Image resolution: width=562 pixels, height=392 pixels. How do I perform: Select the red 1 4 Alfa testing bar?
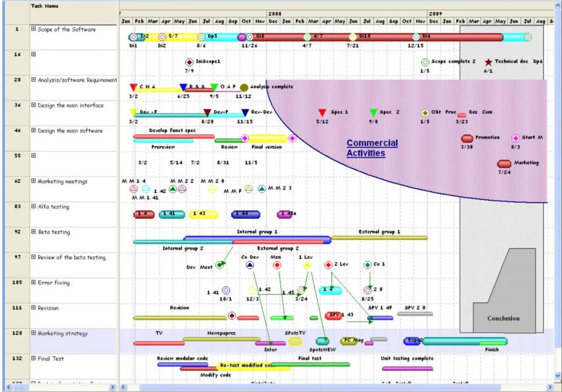pos(144,214)
